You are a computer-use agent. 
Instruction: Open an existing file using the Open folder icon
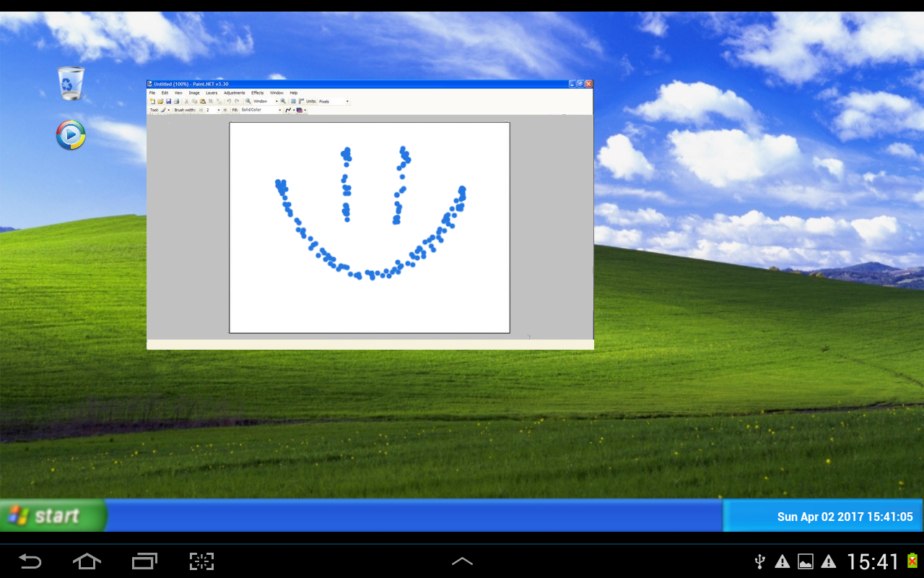point(160,101)
